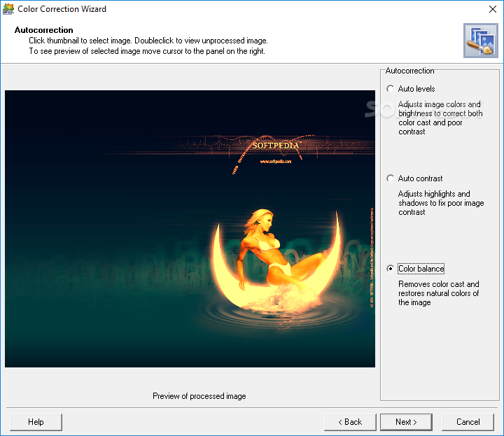Click the Next button
Image resolution: width=504 pixels, height=436 pixels.
[x=406, y=422]
